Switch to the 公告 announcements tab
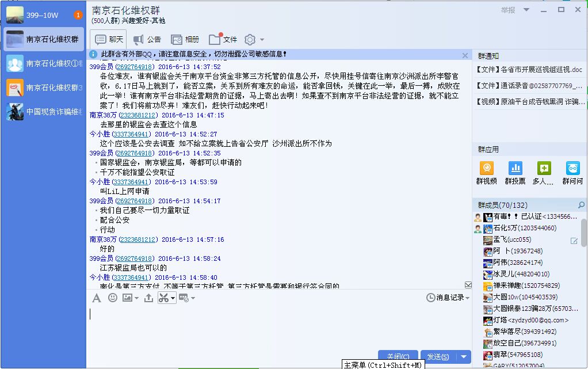Viewport: 588px width, 369px height. [147, 39]
